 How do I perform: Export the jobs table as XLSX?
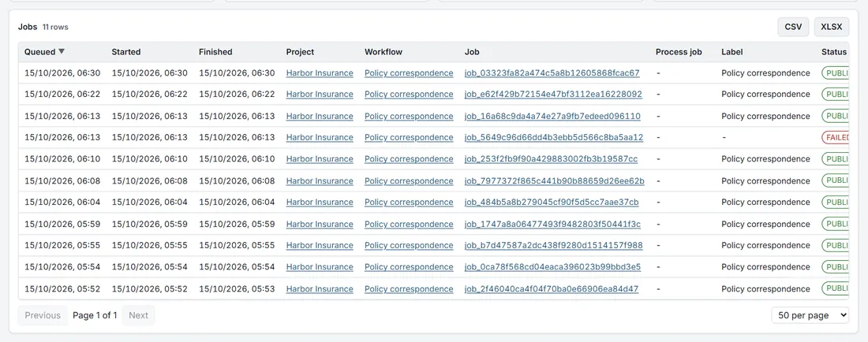coord(832,27)
